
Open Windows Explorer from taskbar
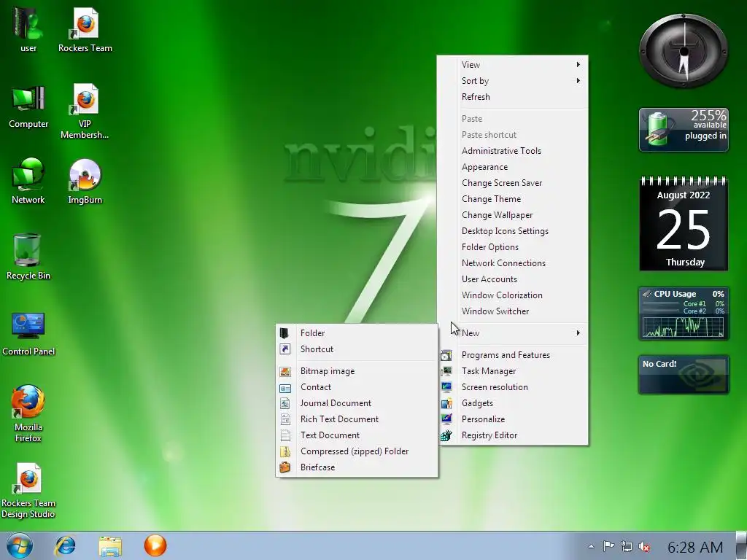click(110, 545)
